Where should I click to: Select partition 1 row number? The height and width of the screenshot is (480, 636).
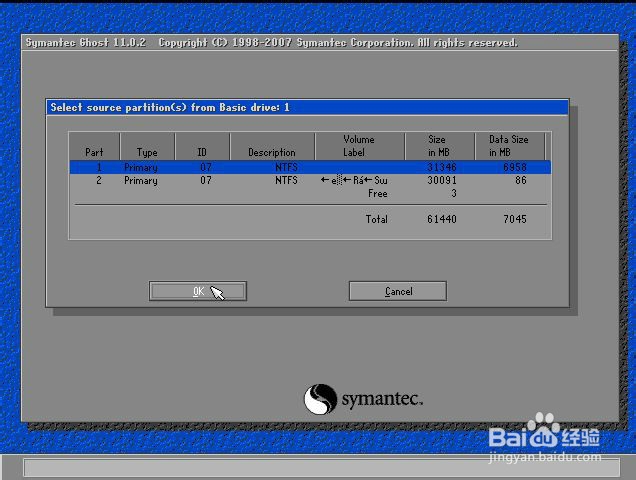pyautogui.click(x=99, y=167)
